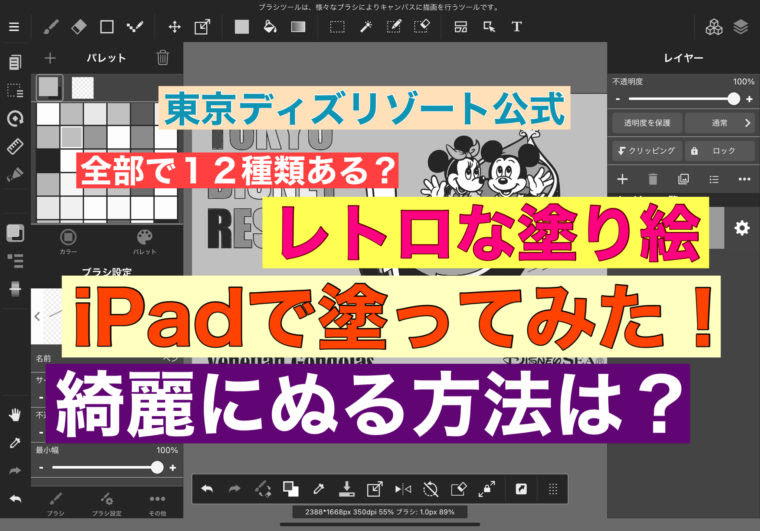Select the polyline dot tool

(135, 27)
